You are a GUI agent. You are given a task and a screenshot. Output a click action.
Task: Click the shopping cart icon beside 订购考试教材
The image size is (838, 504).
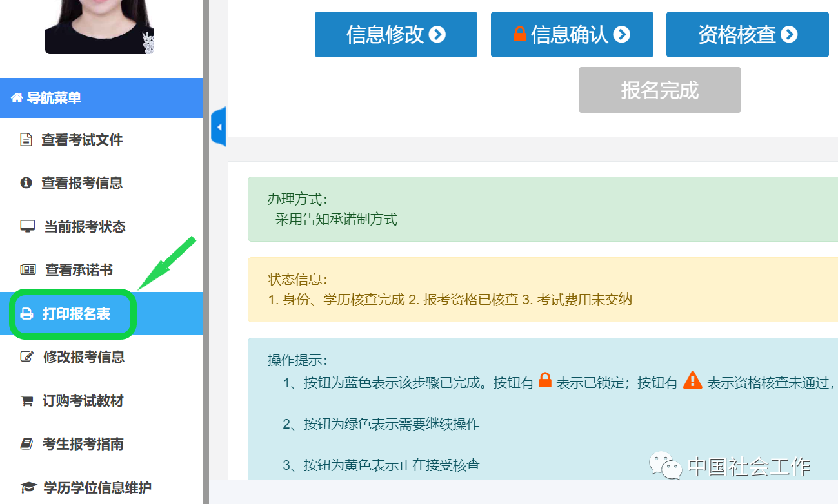pyautogui.click(x=26, y=401)
